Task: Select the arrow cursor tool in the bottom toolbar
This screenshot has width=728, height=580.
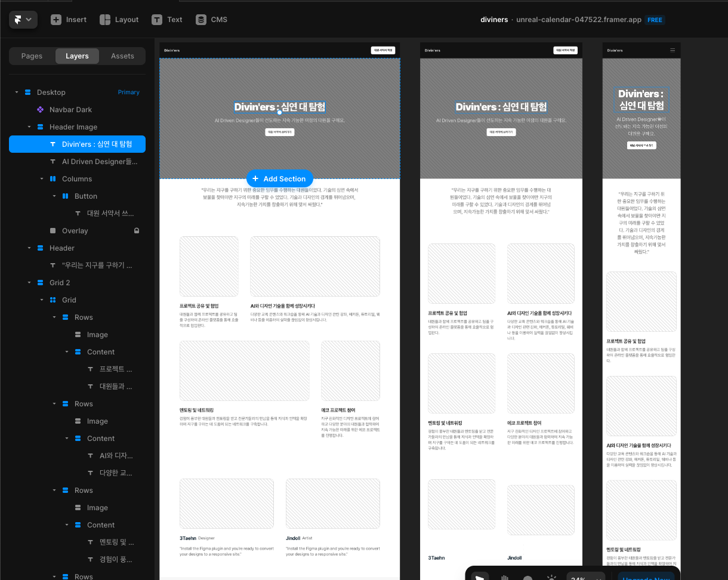Action: (x=480, y=578)
